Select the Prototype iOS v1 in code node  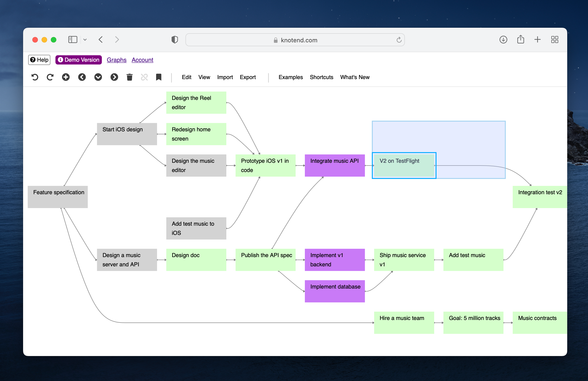click(x=266, y=165)
